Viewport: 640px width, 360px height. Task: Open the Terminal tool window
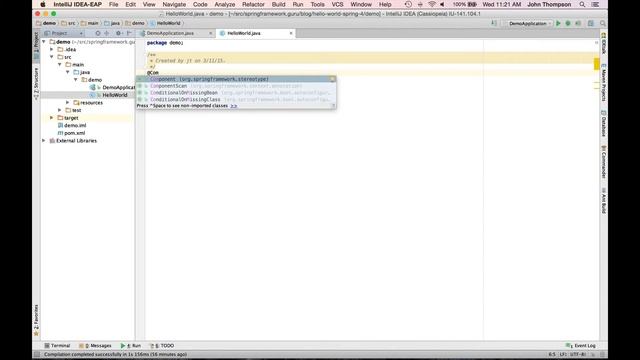[58, 346]
